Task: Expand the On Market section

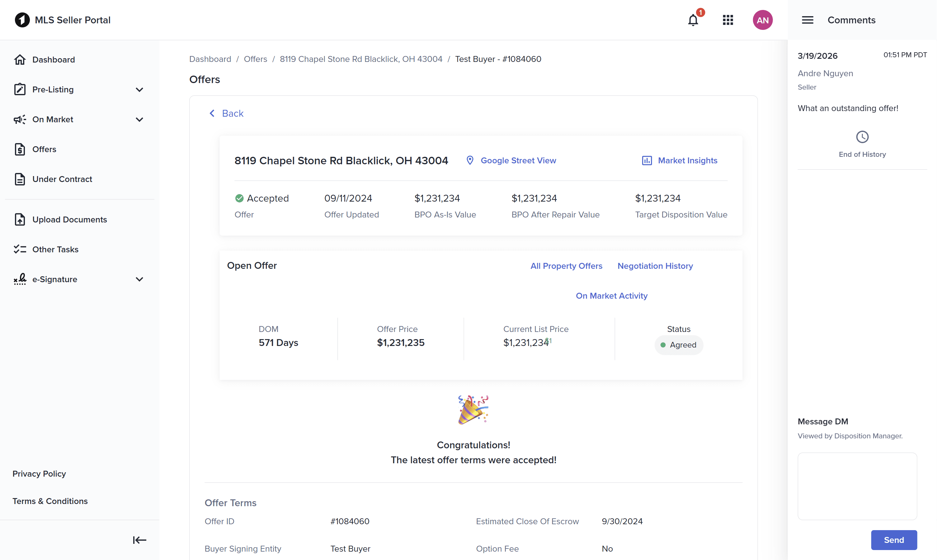Action: point(139,120)
